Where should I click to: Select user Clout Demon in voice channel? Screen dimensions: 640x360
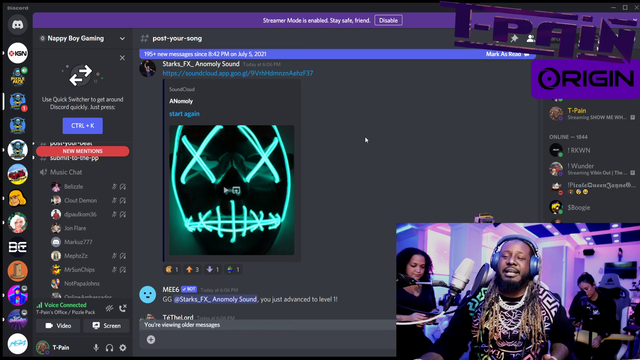(x=80, y=200)
